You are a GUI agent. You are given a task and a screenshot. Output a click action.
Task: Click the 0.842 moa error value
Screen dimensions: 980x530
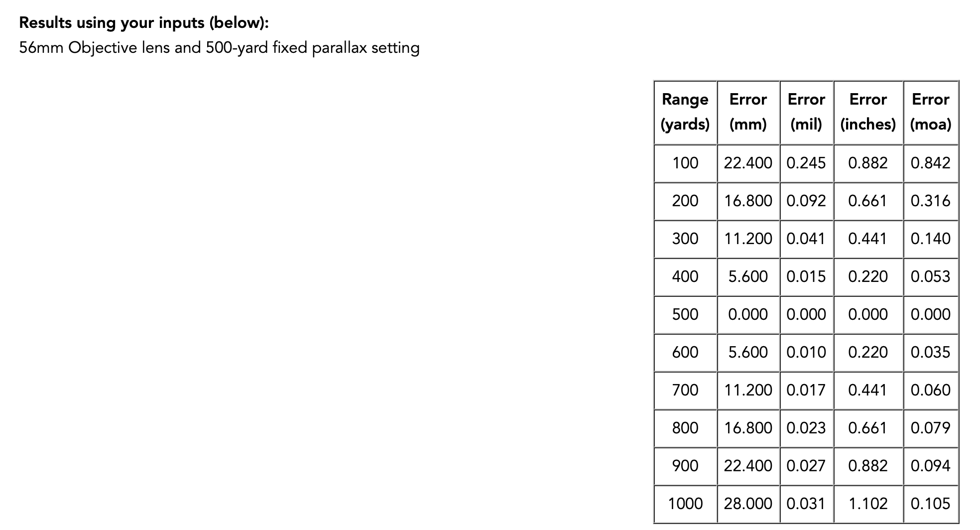pos(930,163)
